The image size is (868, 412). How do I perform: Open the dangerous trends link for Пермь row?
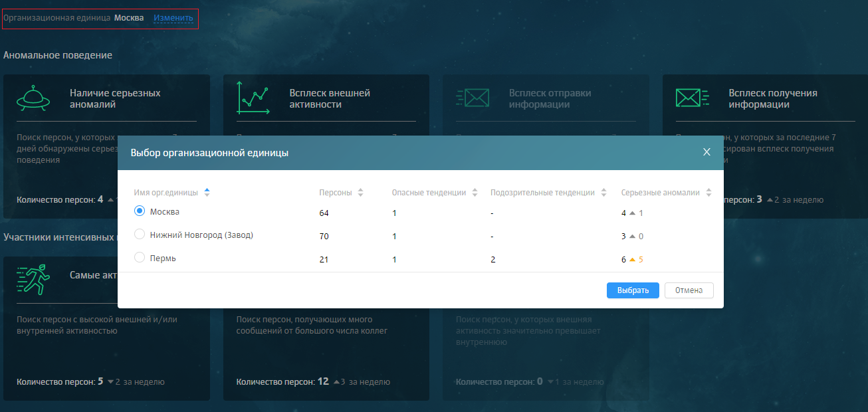point(394,260)
